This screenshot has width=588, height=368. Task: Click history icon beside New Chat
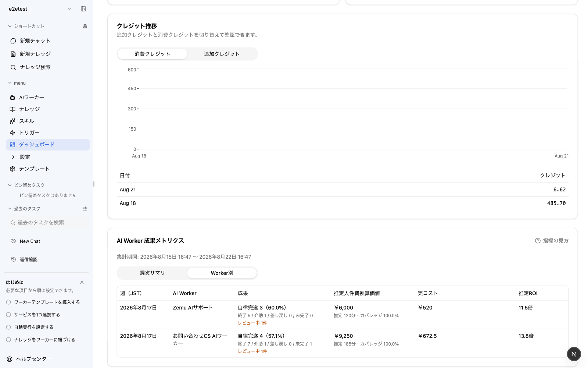click(x=14, y=241)
